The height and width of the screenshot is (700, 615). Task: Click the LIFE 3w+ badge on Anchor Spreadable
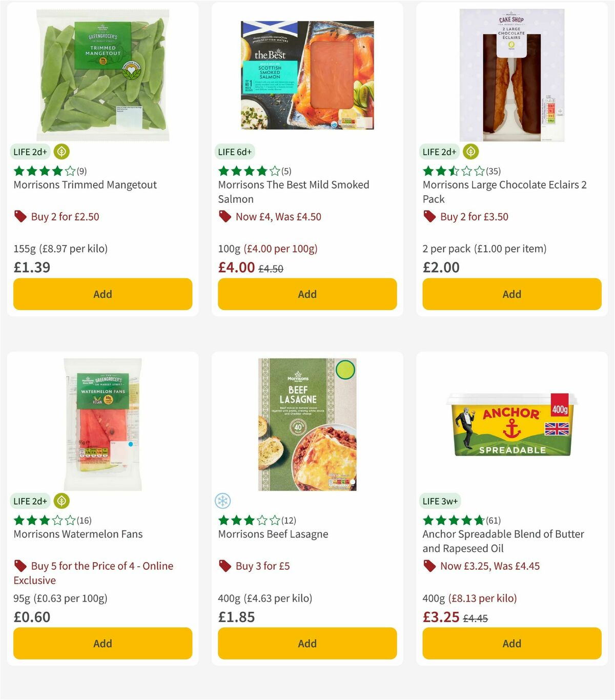tap(440, 501)
